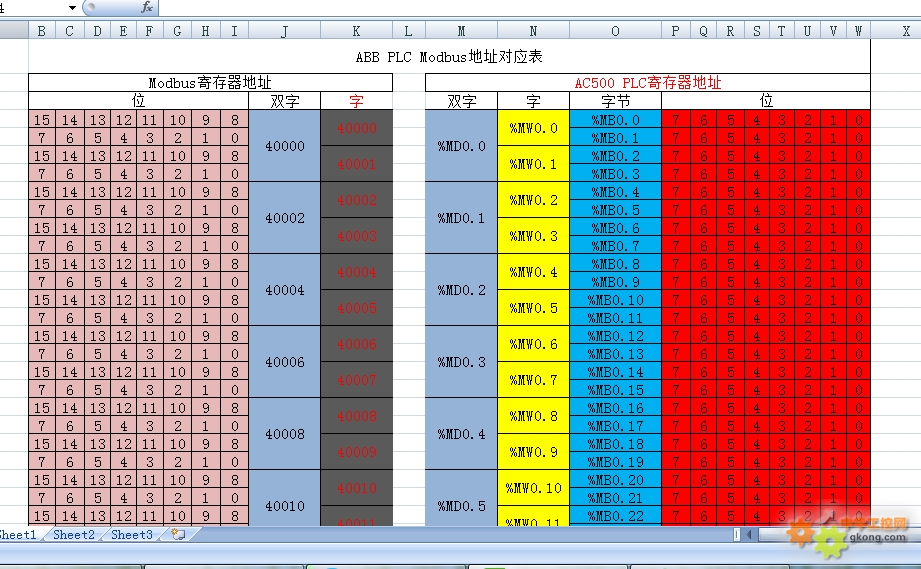The height and width of the screenshot is (569, 921).
Task: Switch to the Sheet1 tab
Action: click(18, 534)
